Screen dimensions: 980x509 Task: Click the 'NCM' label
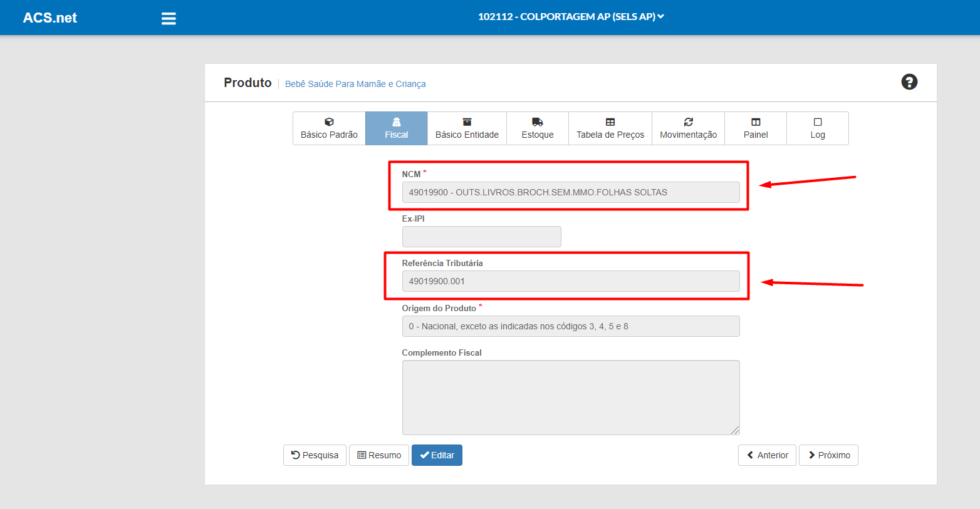click(x=411, y=174)
